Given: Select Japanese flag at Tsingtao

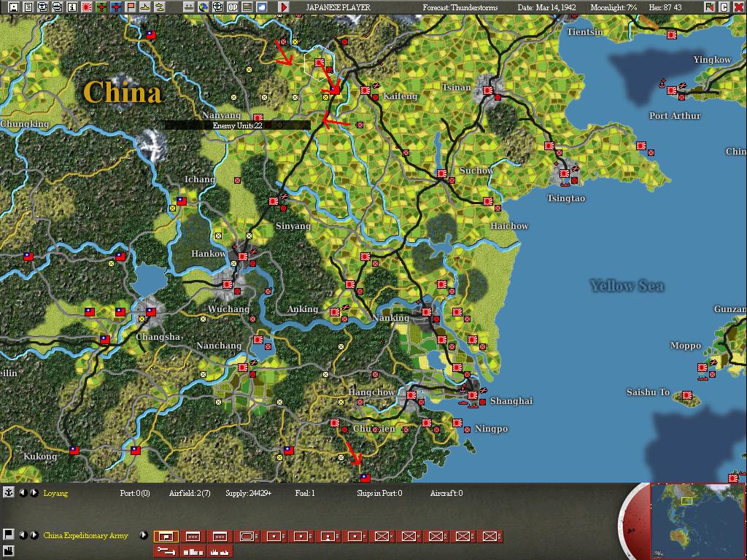Looking at the screenshot, I should pos(565,174).
